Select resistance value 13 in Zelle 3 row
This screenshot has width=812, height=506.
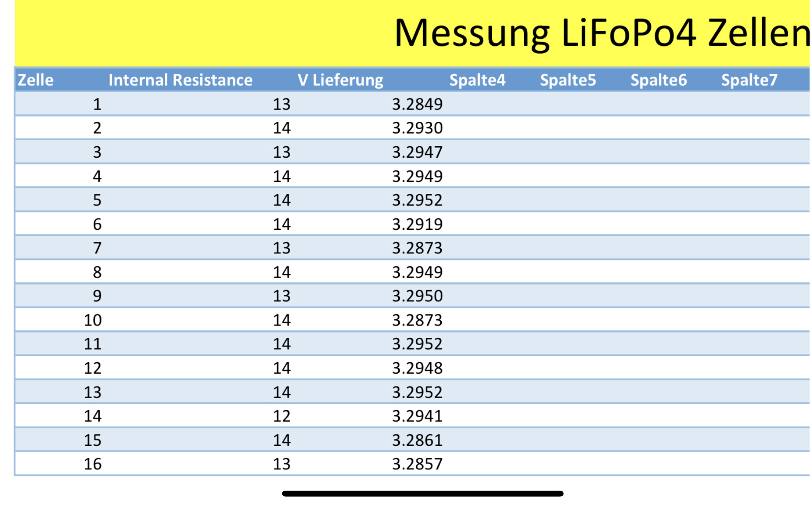tap(282, 152)
